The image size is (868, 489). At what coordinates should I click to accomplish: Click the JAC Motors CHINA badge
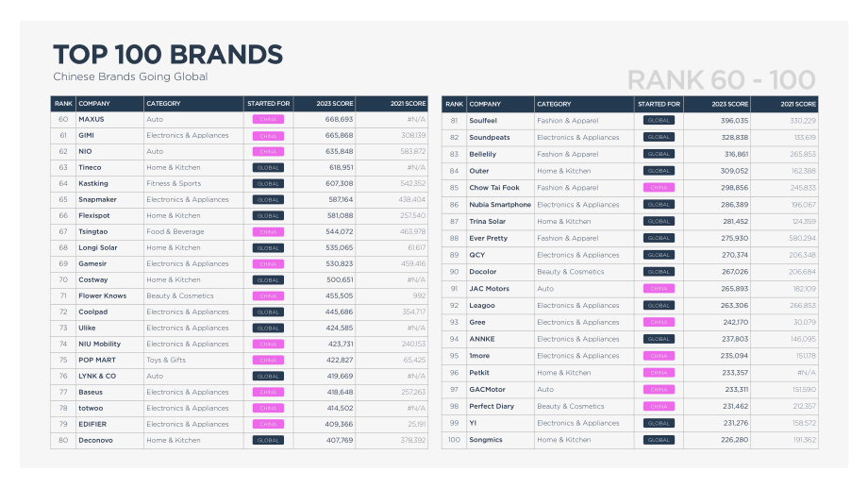[x=659, y=289]
